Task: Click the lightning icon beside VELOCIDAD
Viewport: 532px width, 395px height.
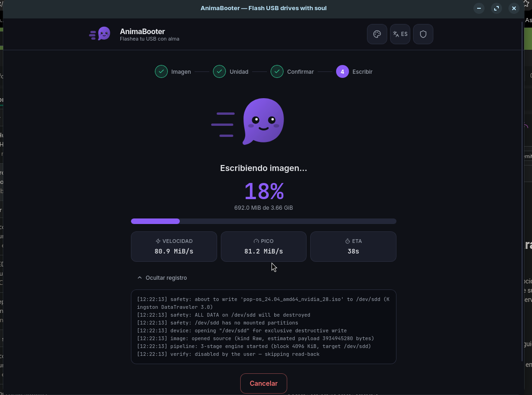Action: pos(158,241)
